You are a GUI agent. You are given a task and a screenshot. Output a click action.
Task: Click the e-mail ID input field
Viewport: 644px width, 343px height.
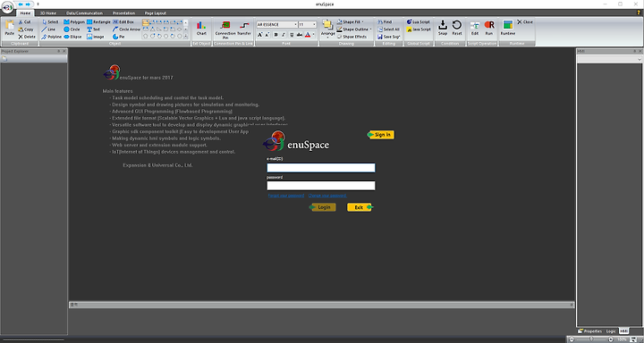321,167
